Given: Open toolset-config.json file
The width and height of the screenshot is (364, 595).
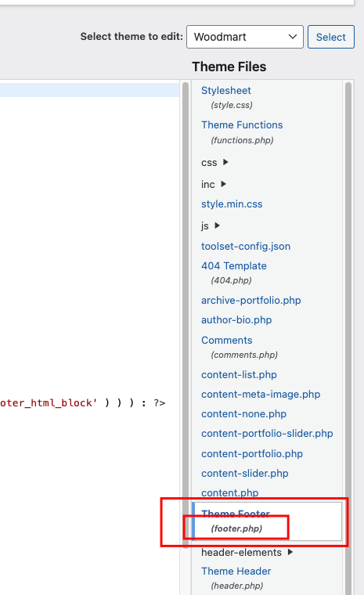Looking at the screenshot, I should (246, 247).
